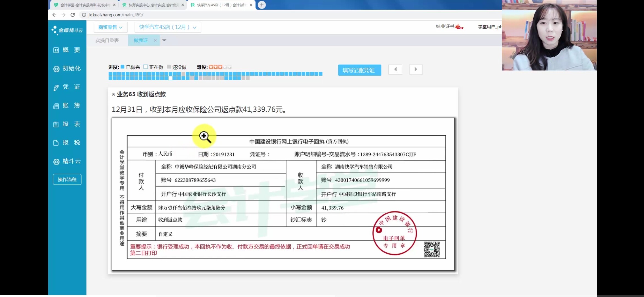
Task: Expand the inner tab list dropdown arrow
Action: 164,40
